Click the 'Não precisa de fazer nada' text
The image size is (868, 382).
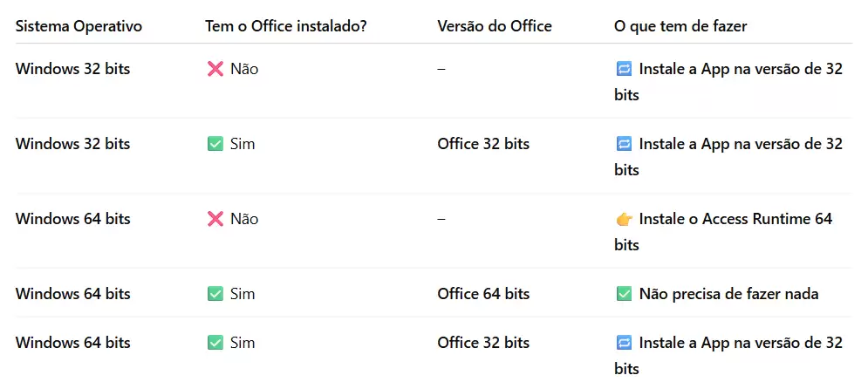point(728,294)
